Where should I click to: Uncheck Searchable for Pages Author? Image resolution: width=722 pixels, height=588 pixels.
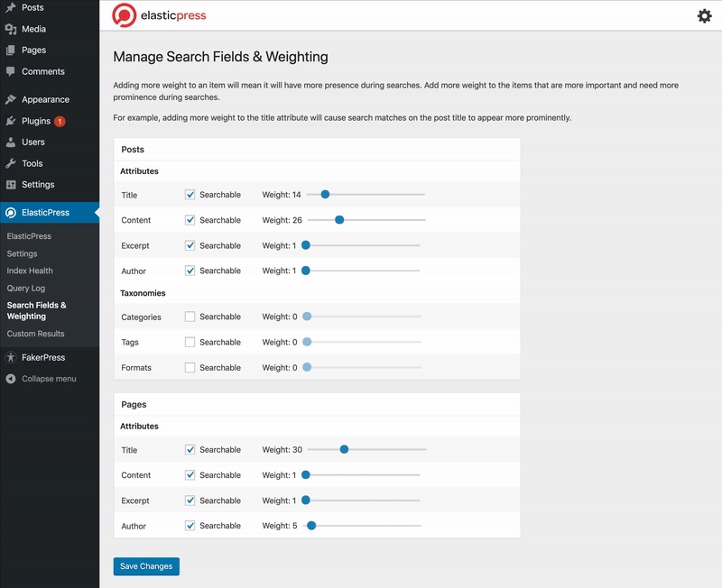click(190, 526)
